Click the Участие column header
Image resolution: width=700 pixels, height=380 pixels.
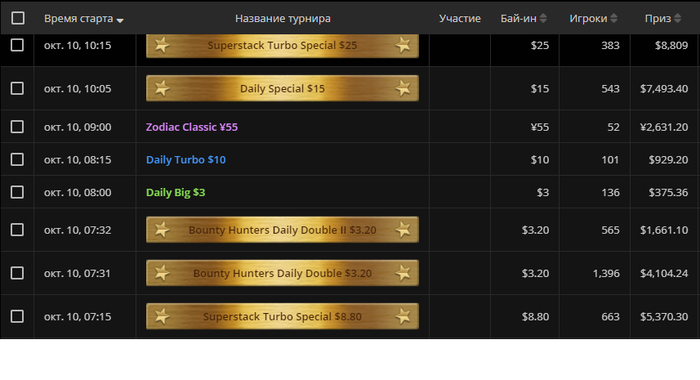click(460, 18)
